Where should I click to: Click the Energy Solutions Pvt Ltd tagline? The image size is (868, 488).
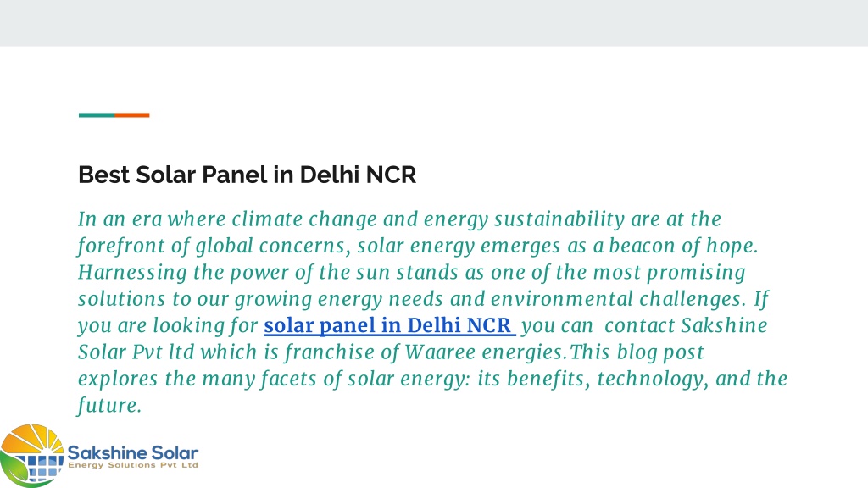[x=133, y=465]
